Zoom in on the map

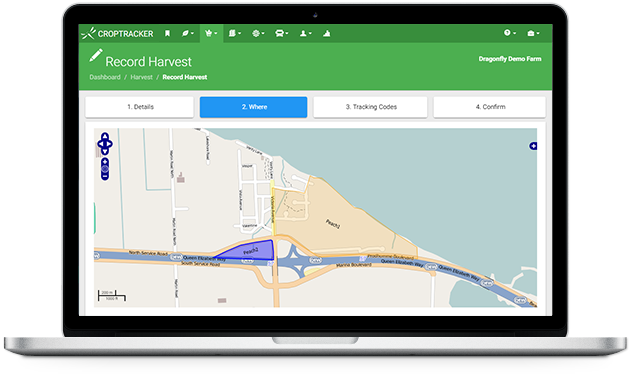click(x=105, y=162)
